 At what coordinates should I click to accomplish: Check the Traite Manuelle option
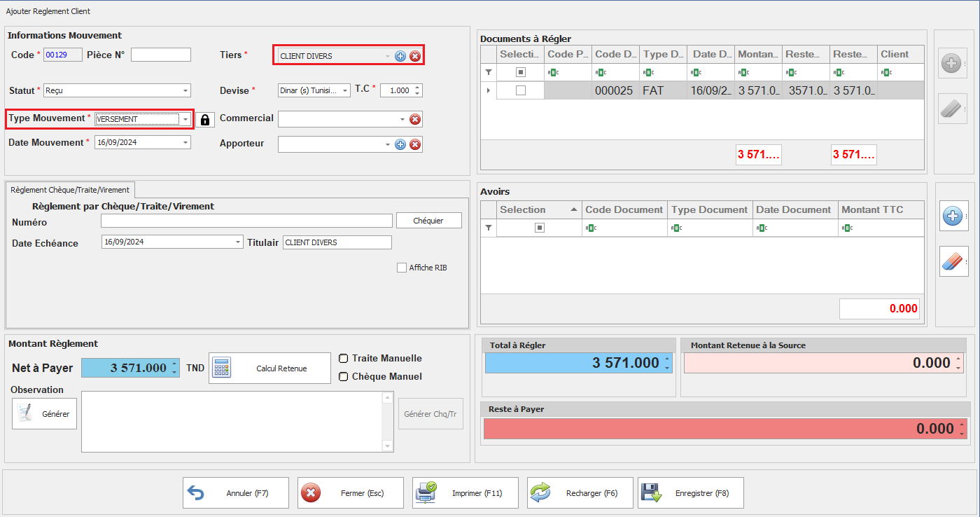tap(343, 358)
